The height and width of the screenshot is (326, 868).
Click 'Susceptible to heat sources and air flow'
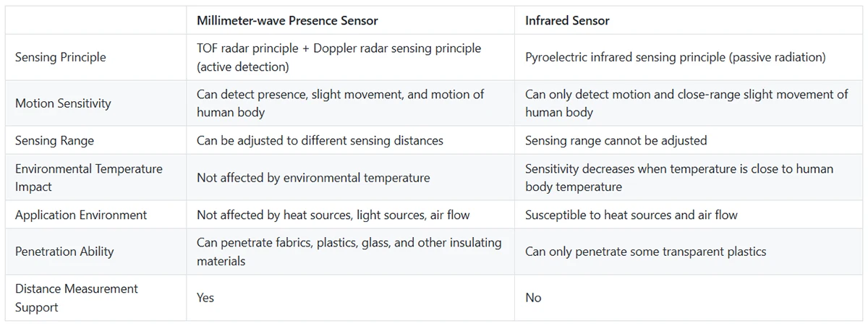(x=631, y=215)
